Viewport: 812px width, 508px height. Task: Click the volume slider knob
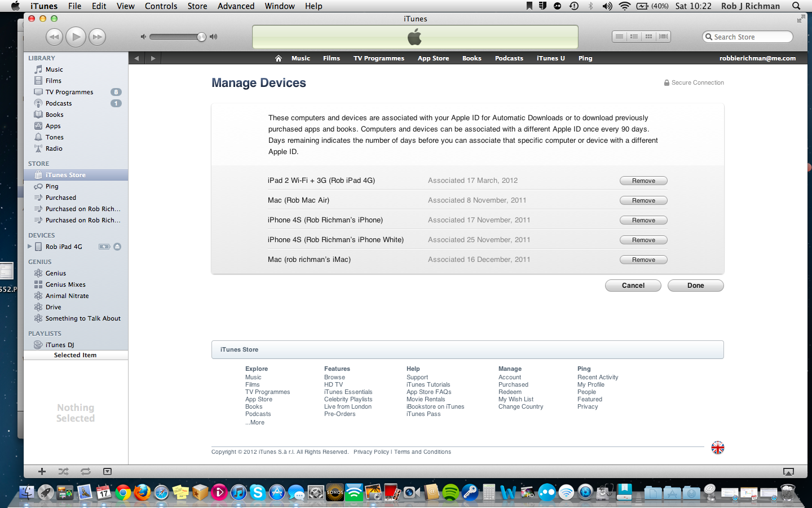(x=201, y=37)
